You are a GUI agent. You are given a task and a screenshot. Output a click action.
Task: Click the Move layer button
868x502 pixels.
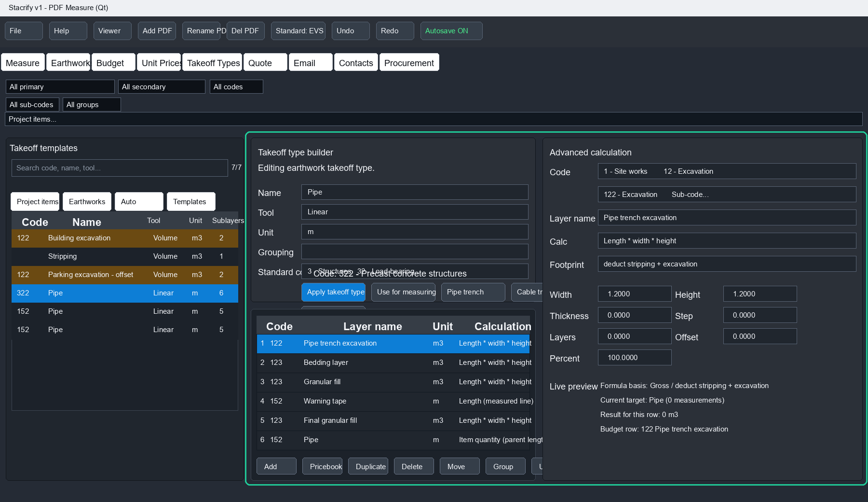[x=460, y=466]
